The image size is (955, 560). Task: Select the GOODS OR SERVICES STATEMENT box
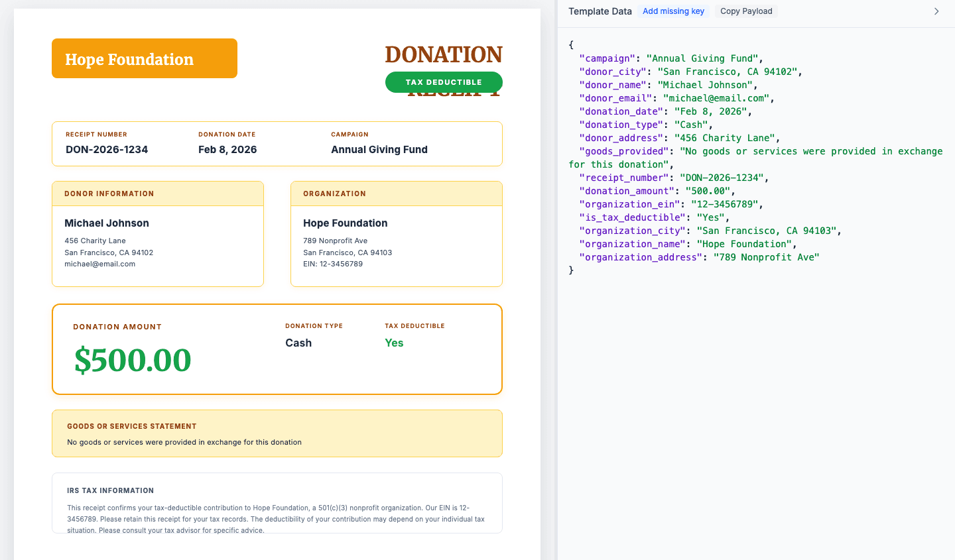277,433
